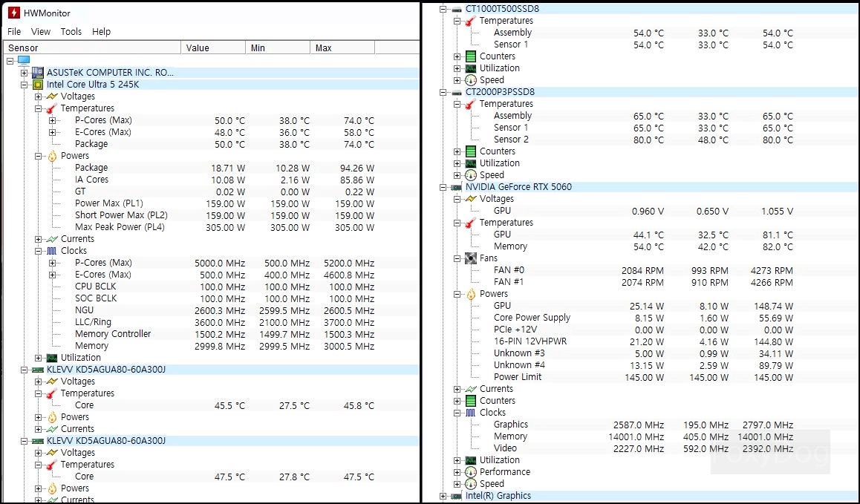This screenshot has width=860, height=504.
Task: Click the CPU Utilization icon
Action: pos(52,358)
